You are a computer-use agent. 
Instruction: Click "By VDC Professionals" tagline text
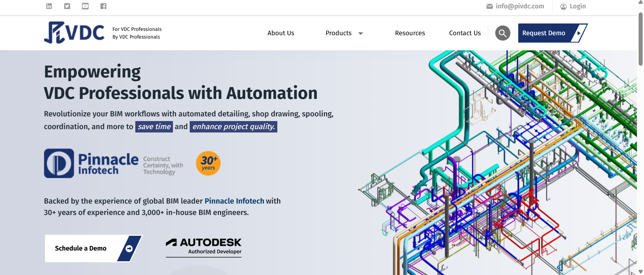[136, 37]
